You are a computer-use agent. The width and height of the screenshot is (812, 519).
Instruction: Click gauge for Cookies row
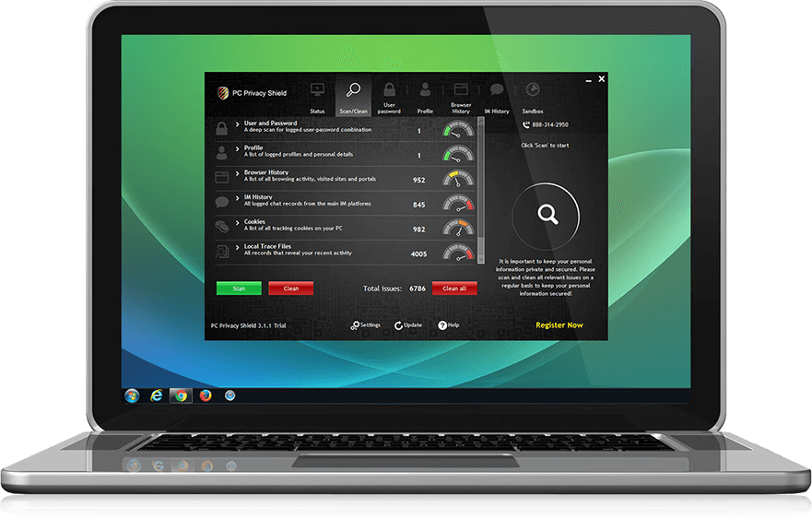coord(458,227)
